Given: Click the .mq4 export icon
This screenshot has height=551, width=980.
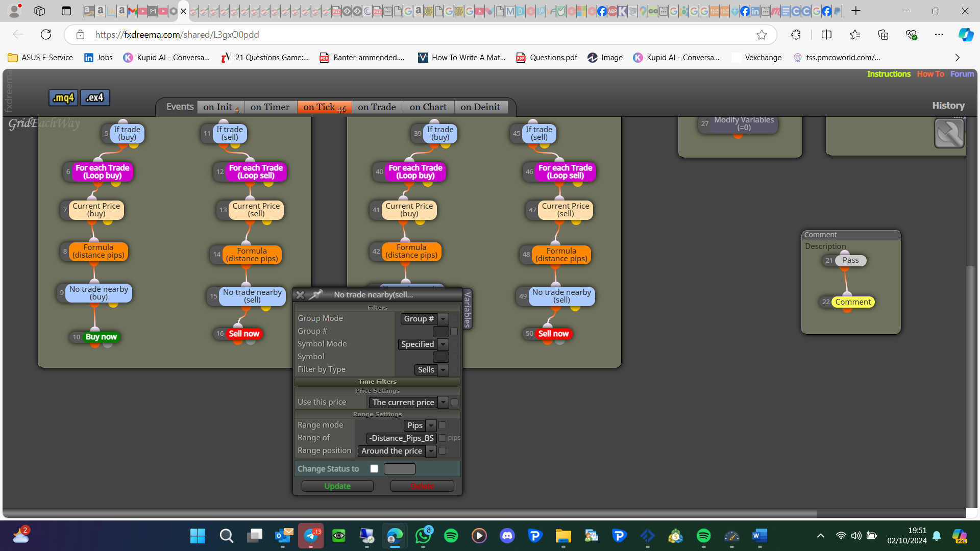Looking at the screenshot, I should pos(63,97).
